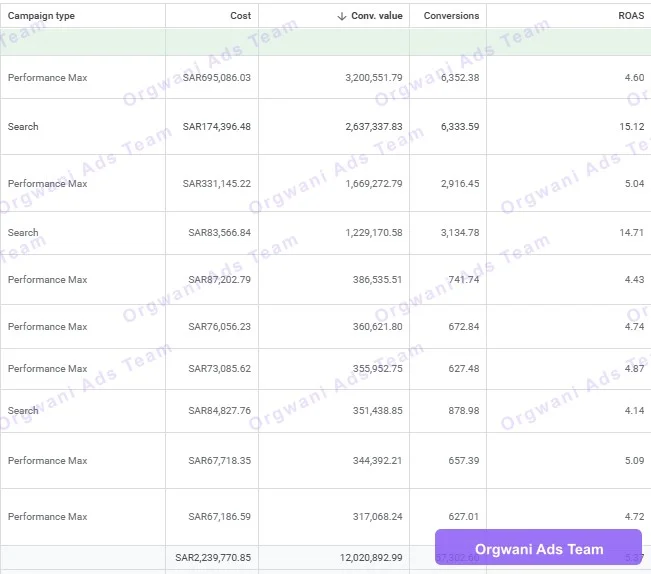
Task: Select Performance Max in the SAR331,145.22 row
Action: [47, 184]
